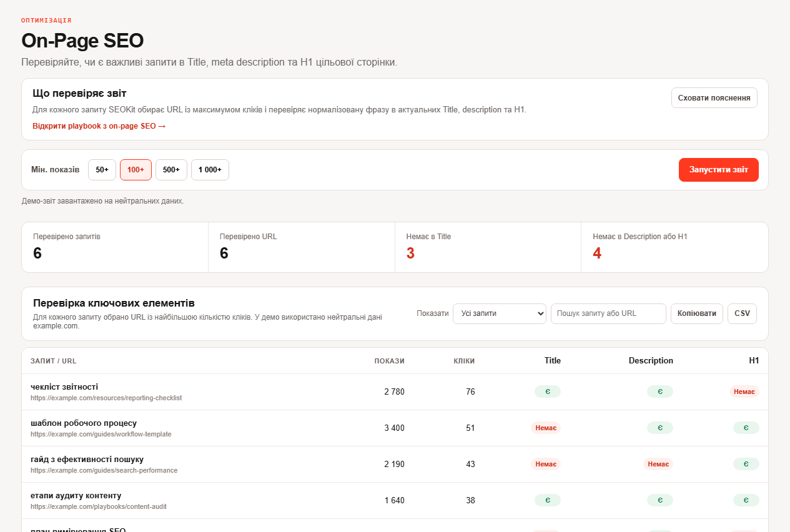Image resolution: width=790 pixels, height=532 pixels.
Task: Hide explanation with Сховати пояснення
Action: click(x=714, y=98)
